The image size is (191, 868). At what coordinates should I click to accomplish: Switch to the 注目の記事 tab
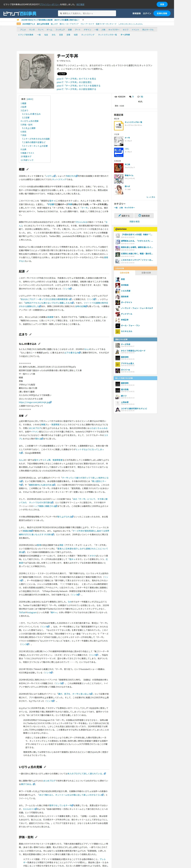point(124,273)
